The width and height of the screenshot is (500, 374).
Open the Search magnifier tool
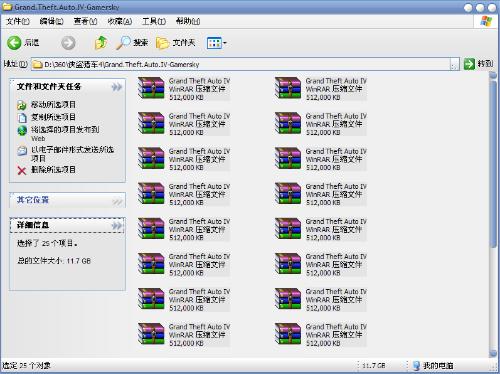(123, 43)
